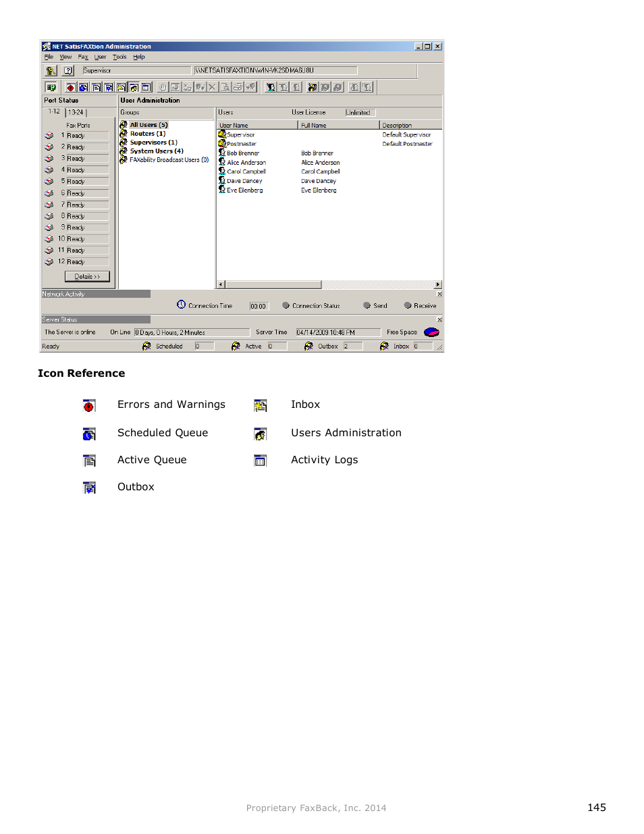Click the Server Time value field
Image resolution: width=644 pixels, height=834 pixels.
coord(338,332)
